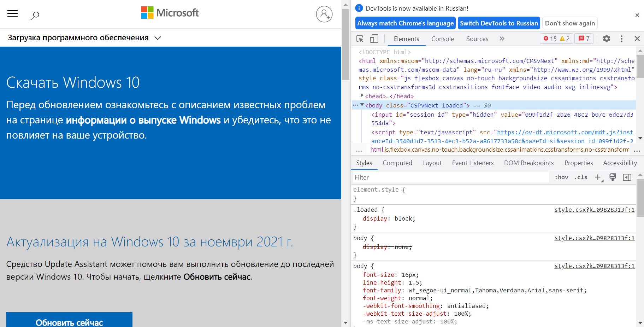Show more DevTools tabs chevron
Screen dimensions: 644x327
click(x=502, y=39)
